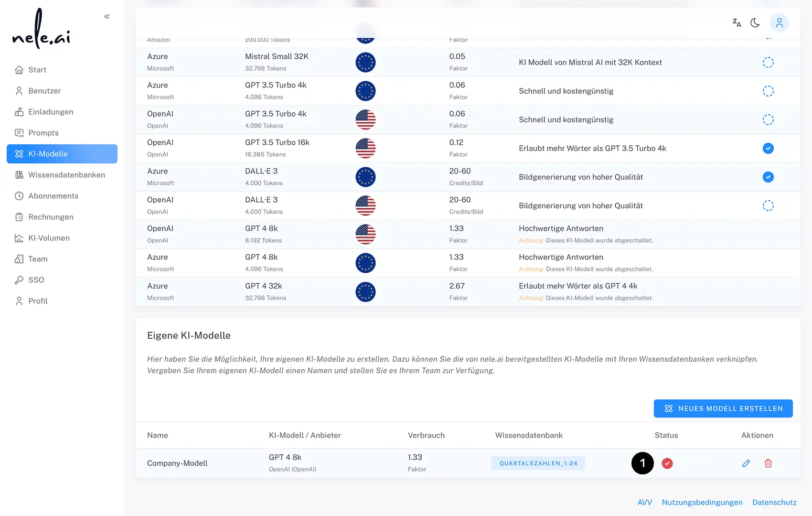Select KI-Modelle in the sidebar

pyautogui.click(x=62, y=154)
